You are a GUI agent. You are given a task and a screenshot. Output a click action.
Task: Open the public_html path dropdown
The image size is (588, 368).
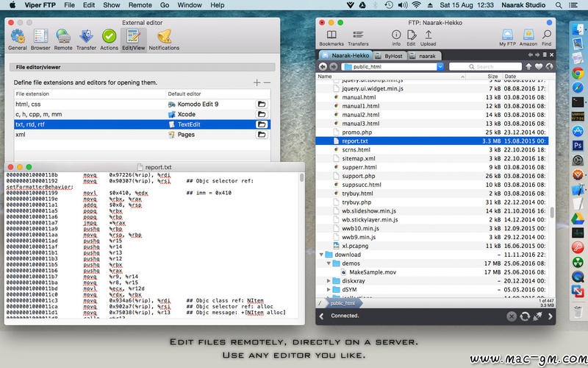[440, 66]
